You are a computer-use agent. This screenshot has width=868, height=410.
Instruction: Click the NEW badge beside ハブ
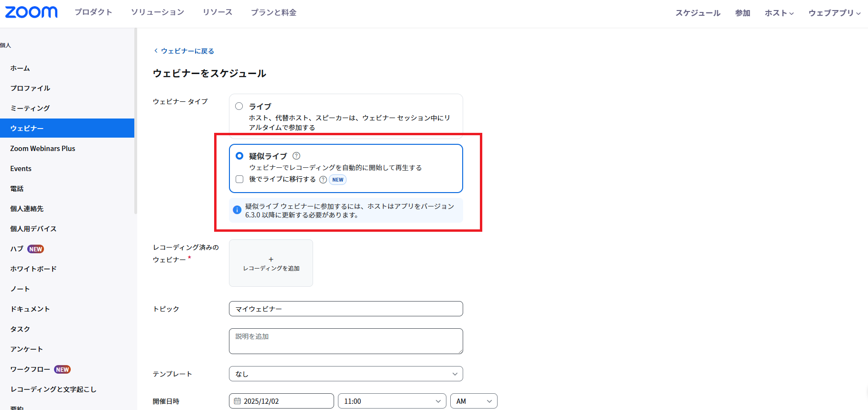point(36,249)
